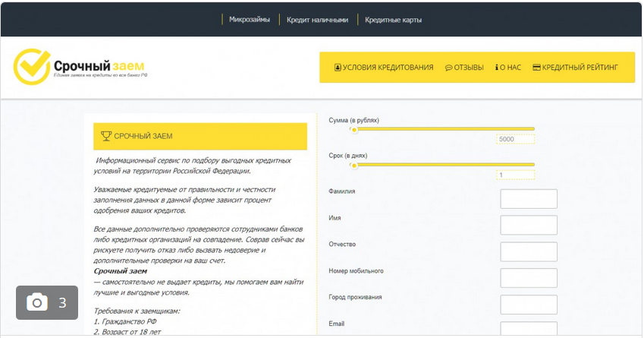Open the Микрозаймы top menu item
The height and width of the screenshot is (338, 644).
[x=249, y=20]
